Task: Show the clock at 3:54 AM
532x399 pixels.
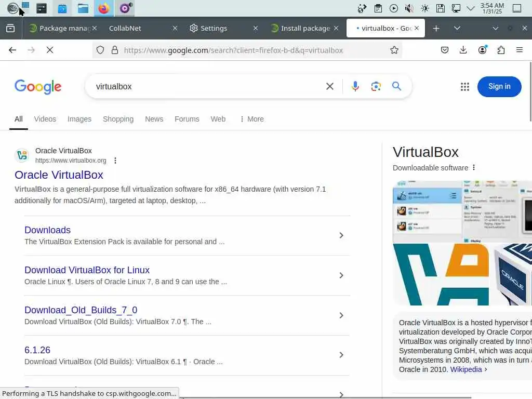Action: (492, 8)
